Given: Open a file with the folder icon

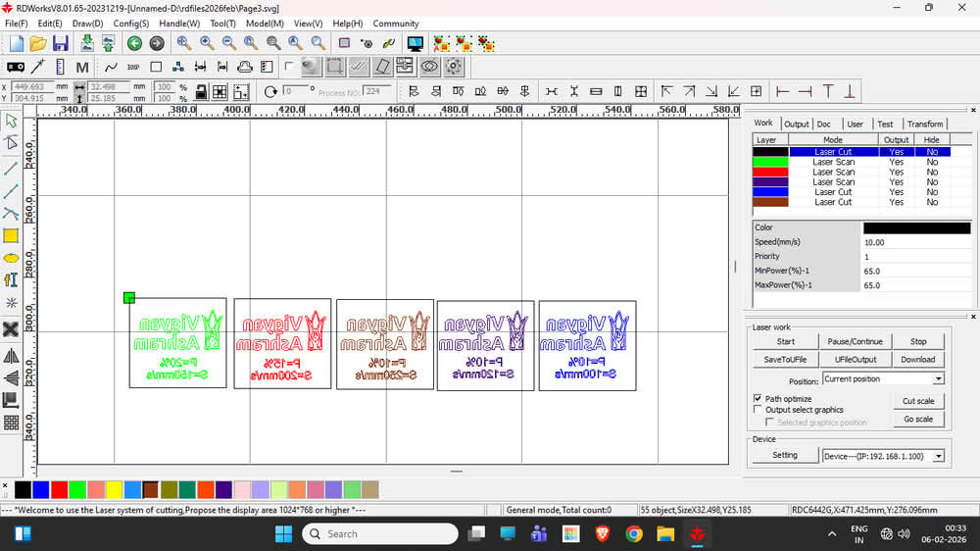Looking at the screenshot, I should click(38, 43).
